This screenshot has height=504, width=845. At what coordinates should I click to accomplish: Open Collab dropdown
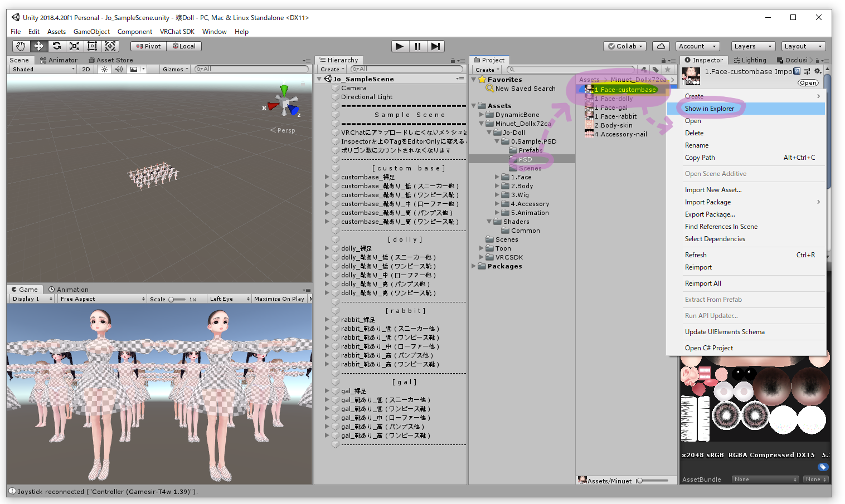click(625, 46)
